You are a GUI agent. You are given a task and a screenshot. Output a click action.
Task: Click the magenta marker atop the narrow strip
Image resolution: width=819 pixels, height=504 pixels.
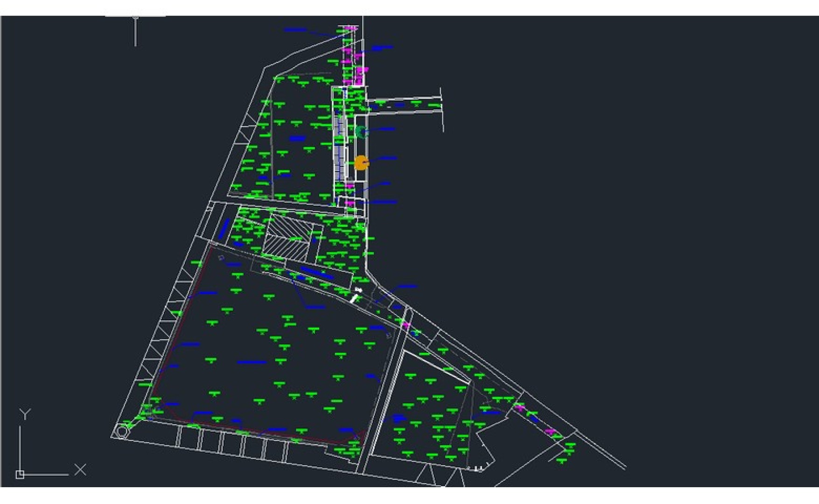point(350,29)
